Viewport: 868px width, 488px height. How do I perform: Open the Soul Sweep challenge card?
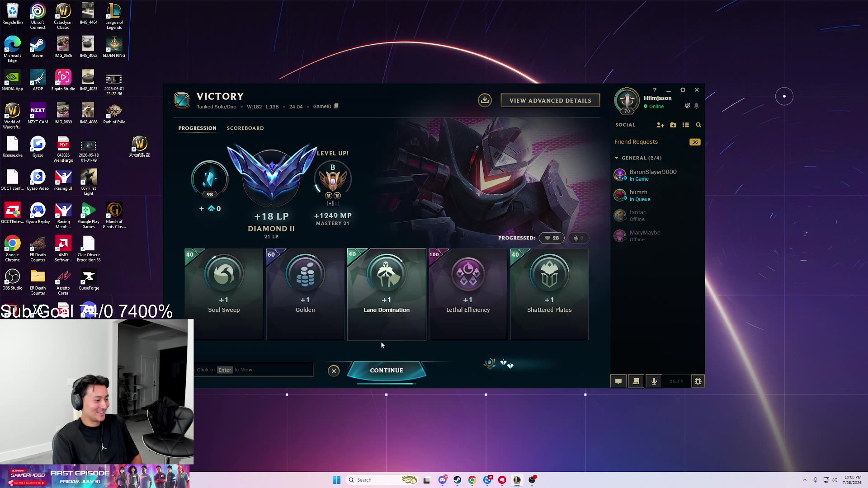coord(224,294)
